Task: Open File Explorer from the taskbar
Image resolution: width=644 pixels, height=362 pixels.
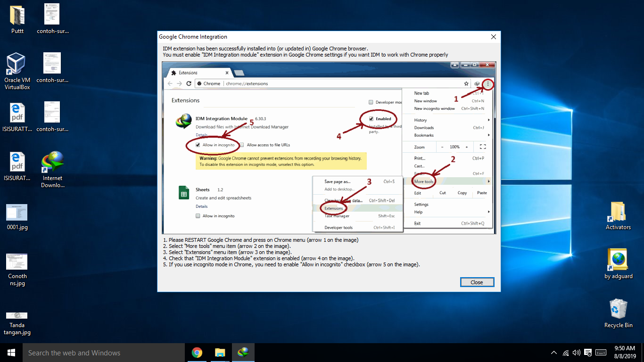Action: [x=220, y=353]
